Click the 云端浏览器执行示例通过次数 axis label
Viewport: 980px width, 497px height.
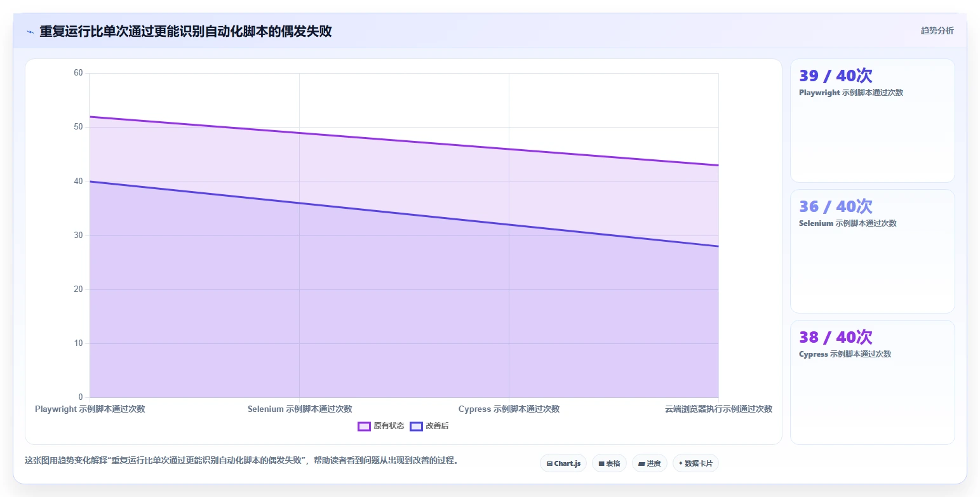point(718,409)
